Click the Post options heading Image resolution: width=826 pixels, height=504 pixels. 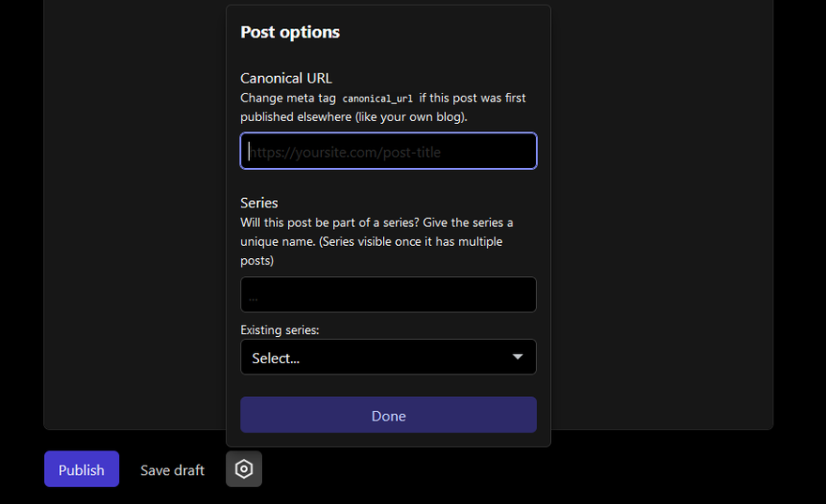pos(290,32)
